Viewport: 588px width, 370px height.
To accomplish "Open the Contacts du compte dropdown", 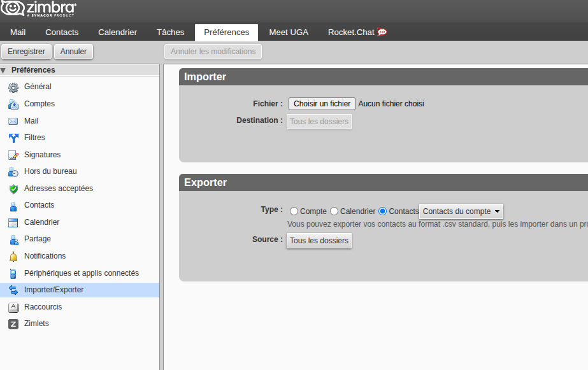I will coord(461,211).
